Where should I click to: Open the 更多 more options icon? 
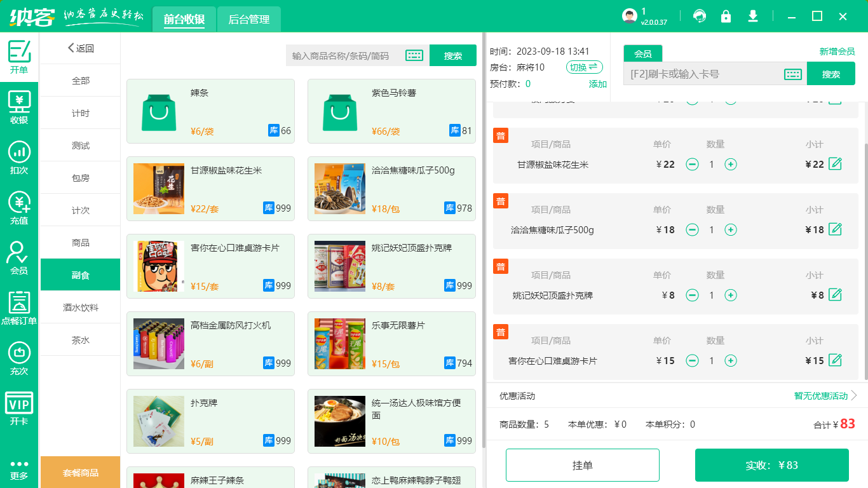click(x=19, y=470)
